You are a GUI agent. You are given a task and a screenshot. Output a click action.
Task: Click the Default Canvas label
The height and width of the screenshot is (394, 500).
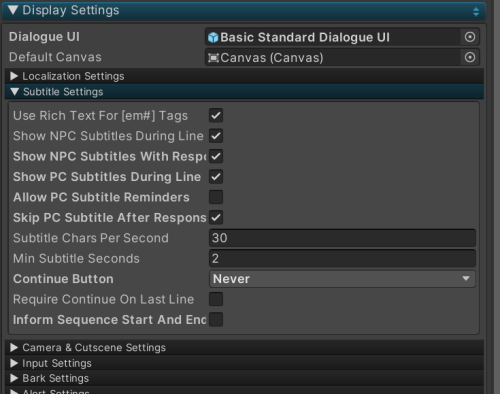[55, 57]
